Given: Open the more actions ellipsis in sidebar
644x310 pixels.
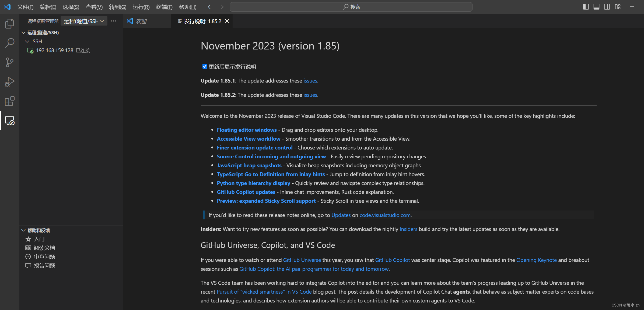Looking at the screenshot, I should (x=114, y=21).
